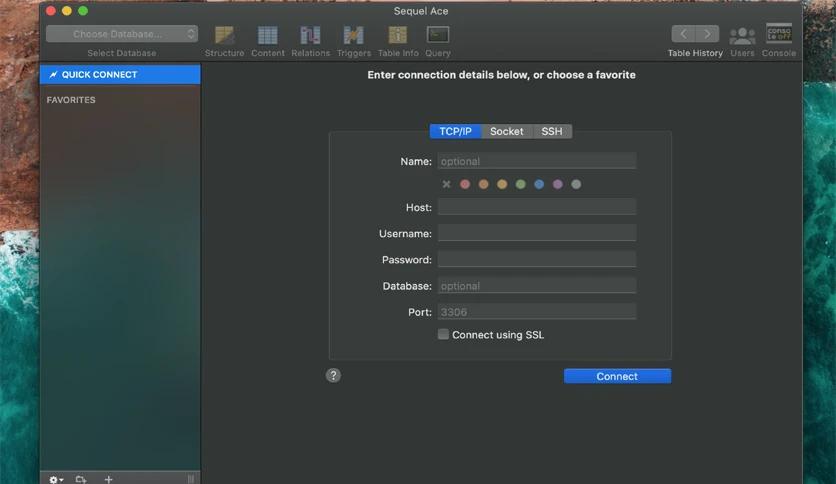Close the Sequel Ace window
836x484 pixels.
pos(51,11)
